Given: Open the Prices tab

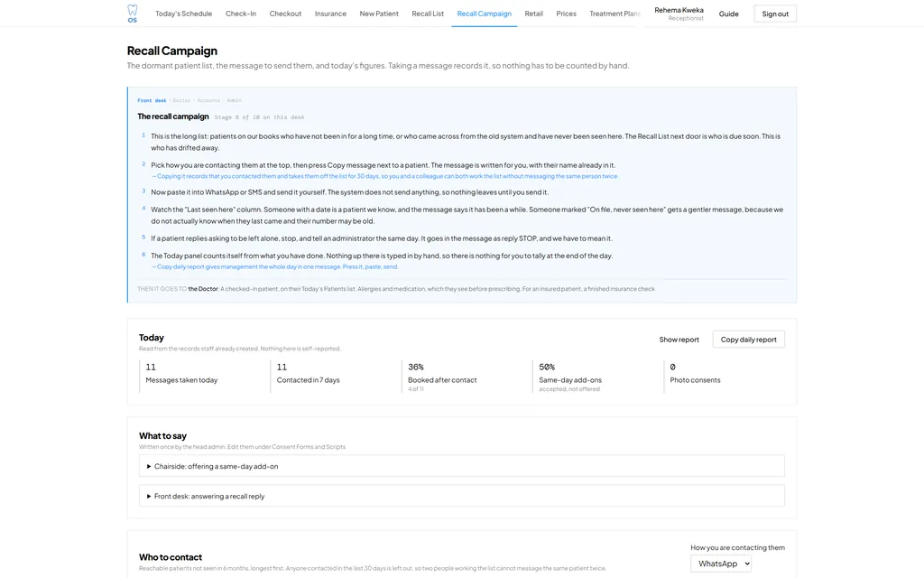Looking at the screenshot, I should 567,14.
